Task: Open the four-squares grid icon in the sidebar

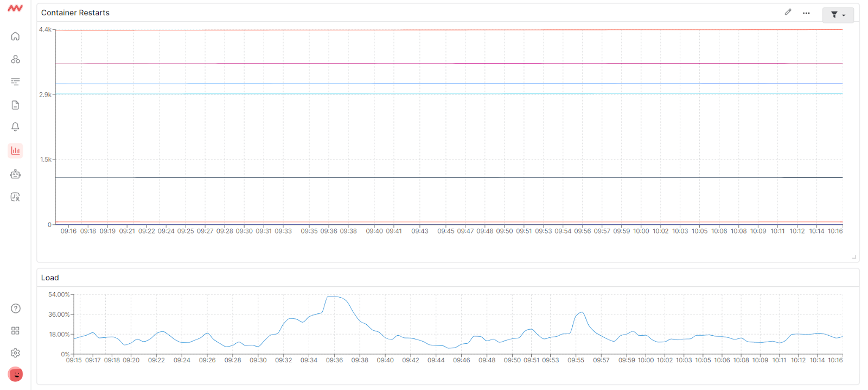Action: (x=15, y=331)
